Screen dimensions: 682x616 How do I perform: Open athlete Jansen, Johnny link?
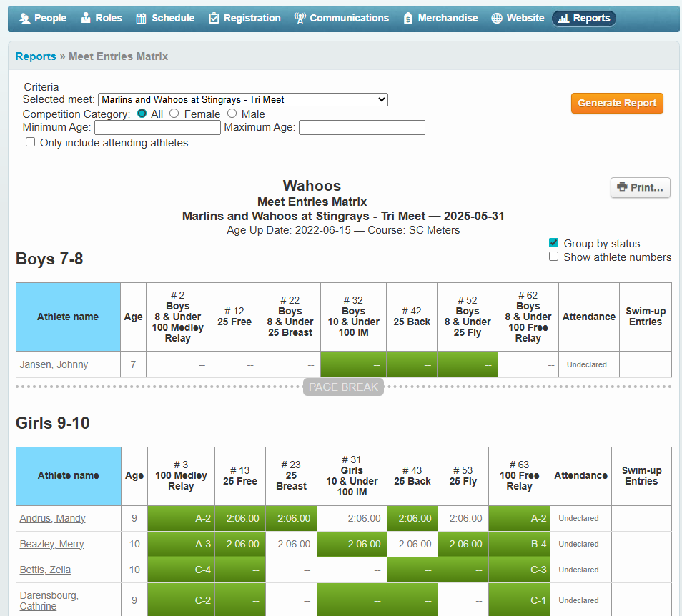point(54,364)
